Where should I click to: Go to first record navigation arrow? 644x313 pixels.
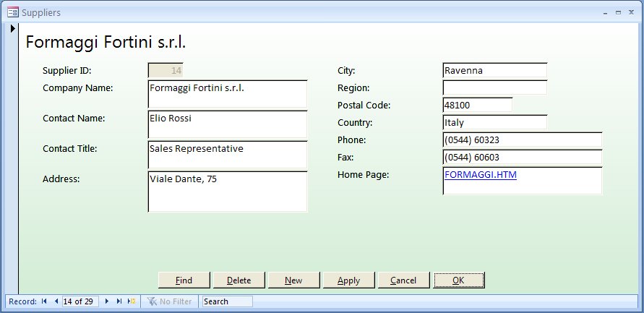click(x=44, y=301)
